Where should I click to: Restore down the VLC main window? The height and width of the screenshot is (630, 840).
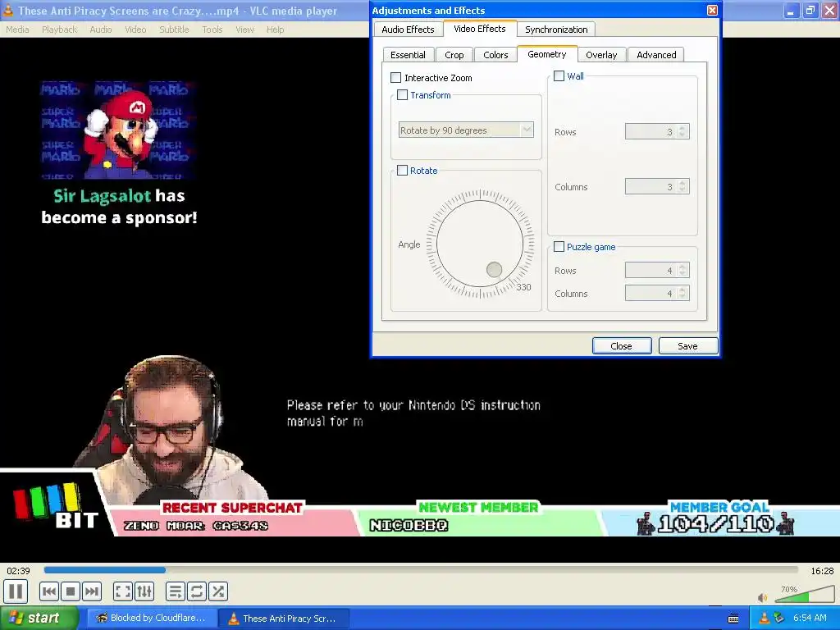810,10
